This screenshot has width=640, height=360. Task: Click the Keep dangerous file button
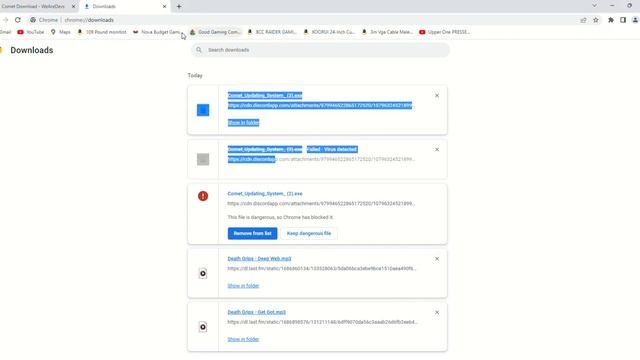309,233
